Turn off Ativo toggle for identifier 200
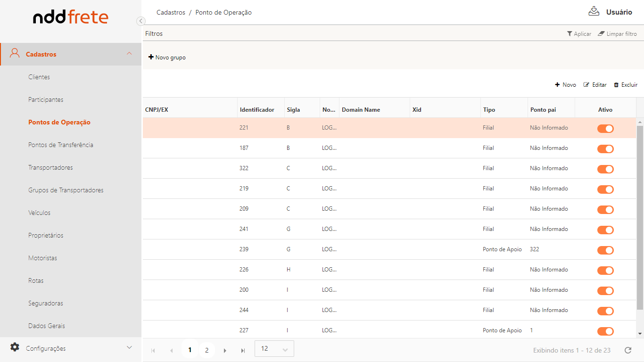Viewport: 644px width, 362px height. tap(605, 291)
